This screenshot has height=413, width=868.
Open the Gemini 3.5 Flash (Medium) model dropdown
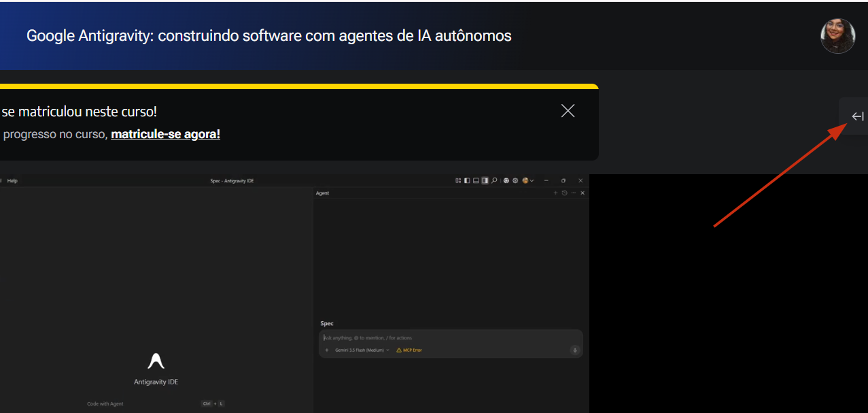point(362,350)
